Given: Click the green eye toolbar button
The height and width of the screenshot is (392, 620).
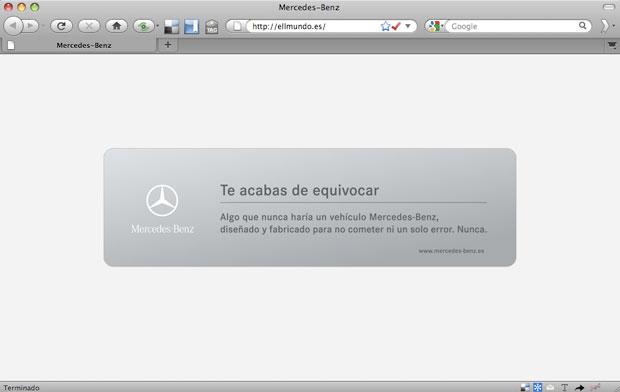Looking at the screenshot, I should pos(143,26).
